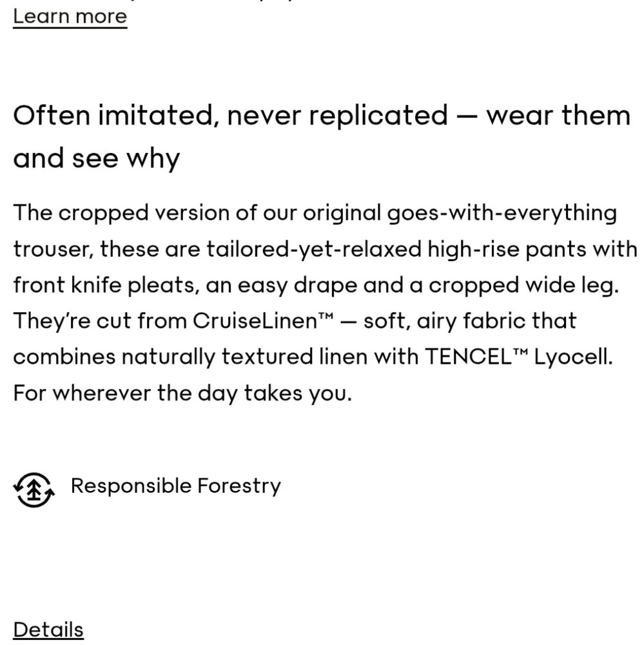Image resolution: width=644 pixels, height=645 pixels.
Task: Click the phrase 'tailored-yet-relaxed'
Action: pos(314,249)
